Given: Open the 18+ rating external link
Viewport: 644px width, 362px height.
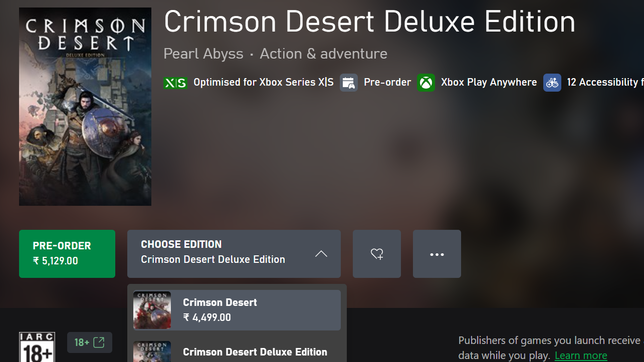Looking at the screenshot, I should (90, 342).
